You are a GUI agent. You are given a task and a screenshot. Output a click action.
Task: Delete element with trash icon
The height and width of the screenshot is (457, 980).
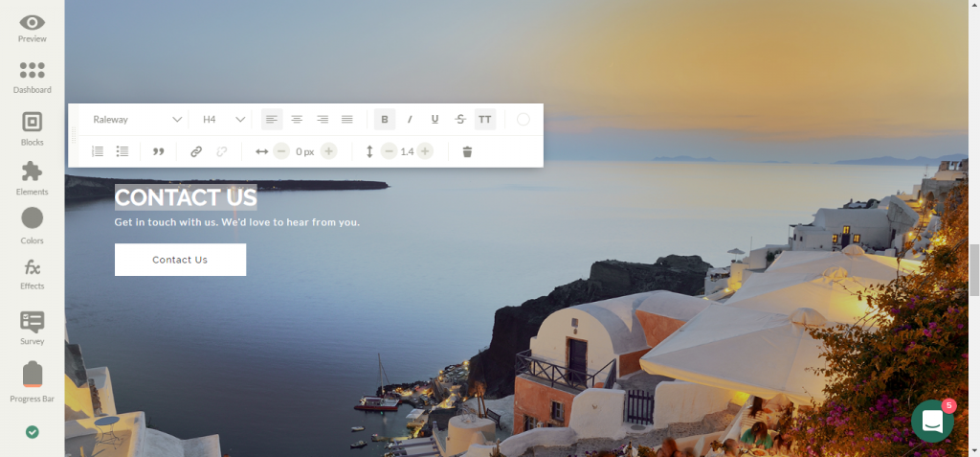coord(467,151)
